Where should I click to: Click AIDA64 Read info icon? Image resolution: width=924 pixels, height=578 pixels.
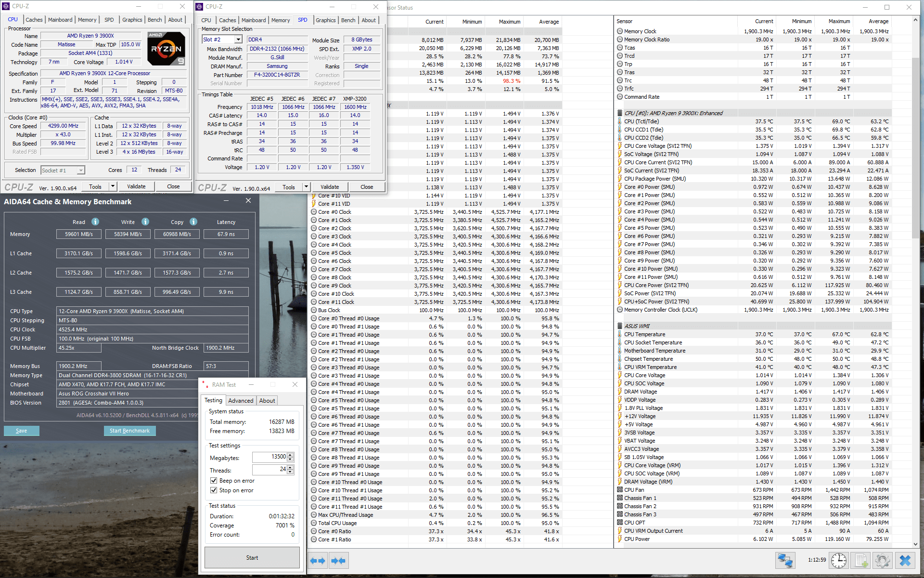(x=95, y=222)
